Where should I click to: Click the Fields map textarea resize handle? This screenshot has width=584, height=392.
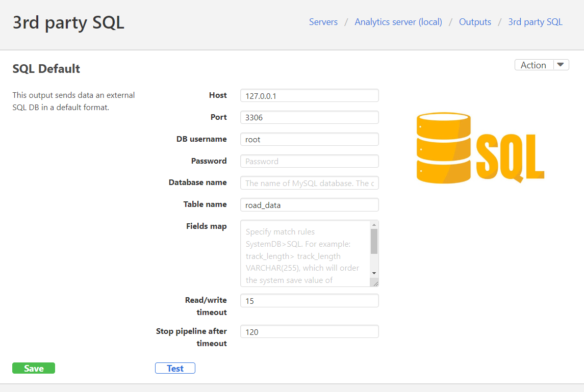pos(375,283)
